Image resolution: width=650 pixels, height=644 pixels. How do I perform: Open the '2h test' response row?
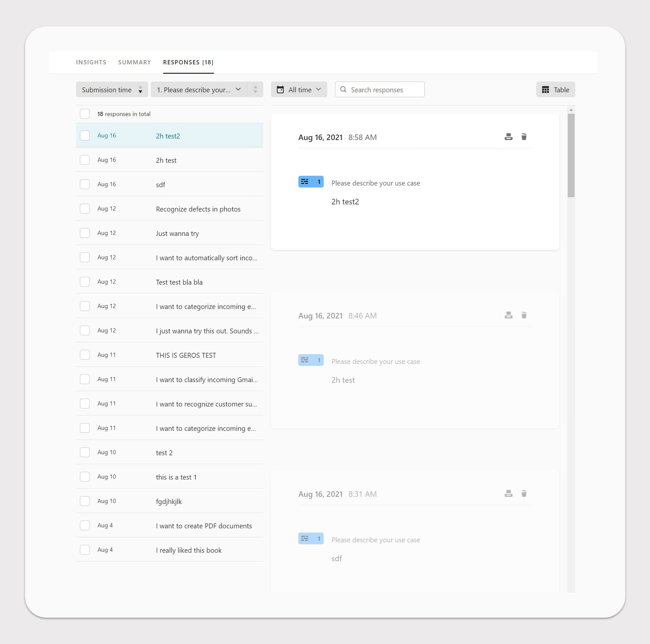(170, 160)
